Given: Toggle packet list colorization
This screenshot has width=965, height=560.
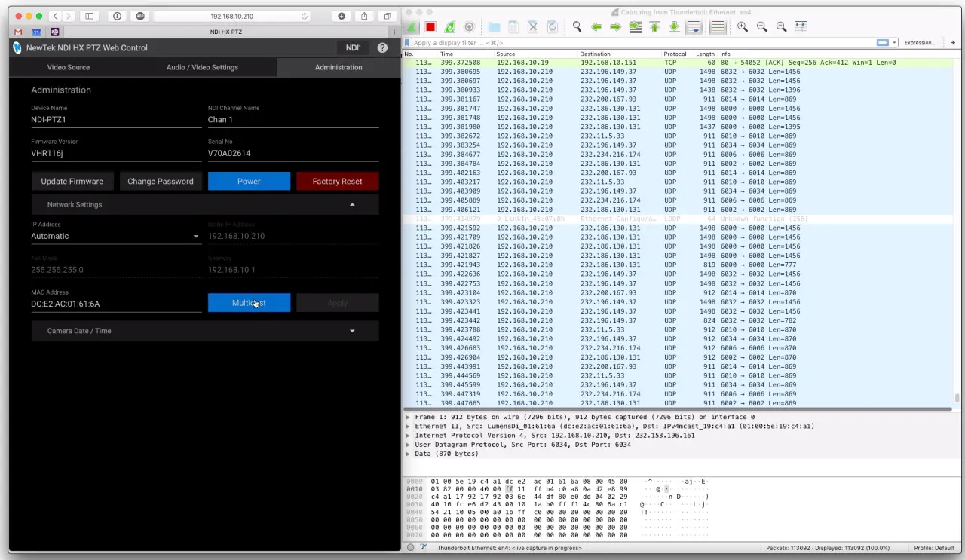Looking at the screenshot, I should pyautogui.click(x=718, y=27).
